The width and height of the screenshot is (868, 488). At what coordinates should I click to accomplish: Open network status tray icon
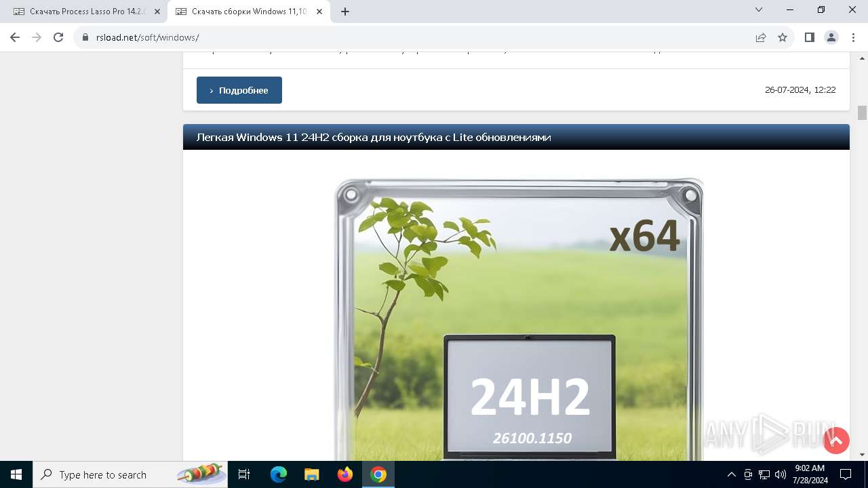tap(764, 474)
